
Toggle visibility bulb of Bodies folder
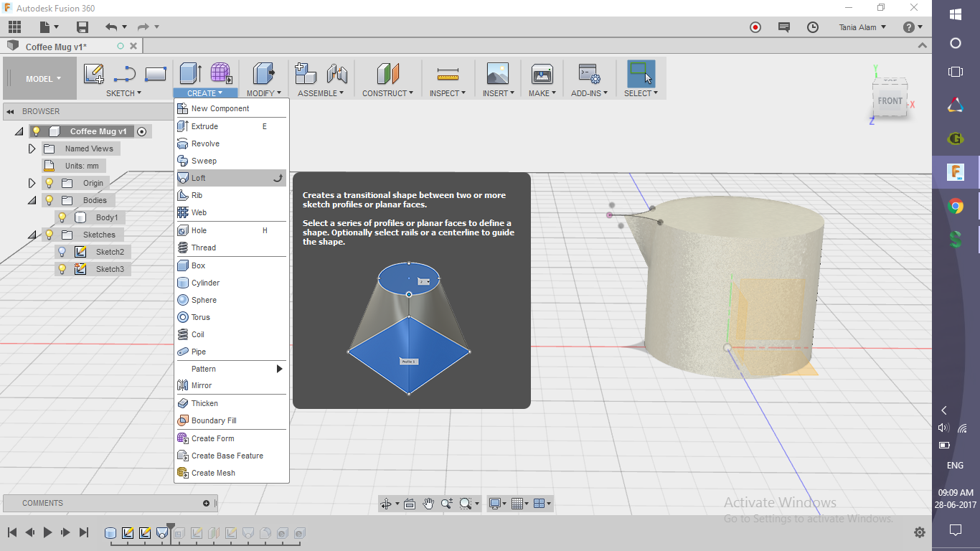click(49, 200)
